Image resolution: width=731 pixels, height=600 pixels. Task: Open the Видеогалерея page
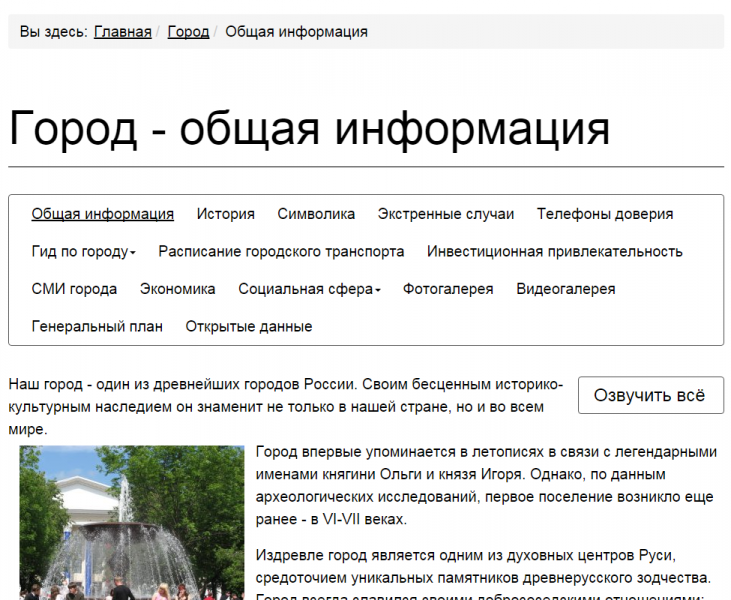(x=565, y=289)
